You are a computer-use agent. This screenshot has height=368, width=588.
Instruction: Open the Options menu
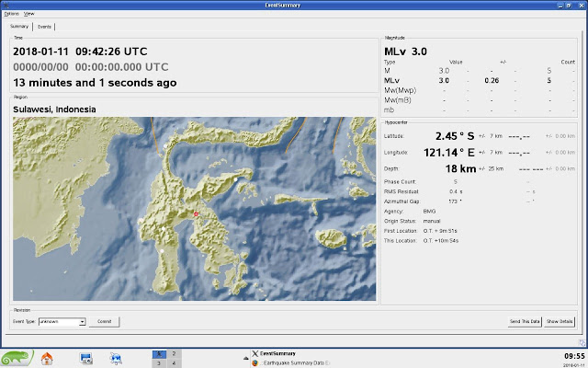11,14
